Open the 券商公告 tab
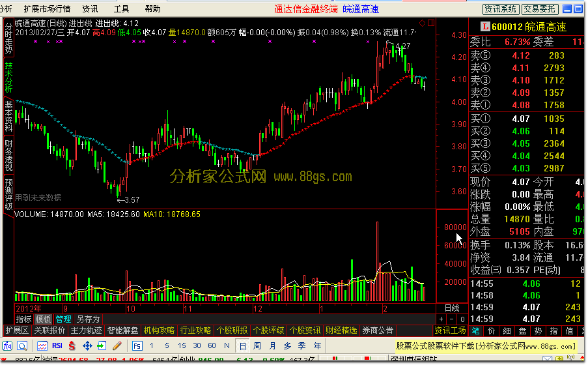 click(x=378, y=330)
